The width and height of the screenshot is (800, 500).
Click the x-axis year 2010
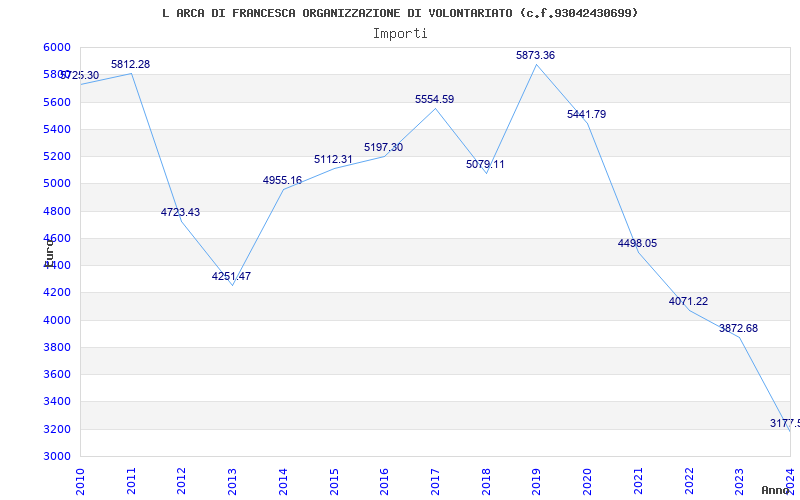[x=81, y=481]
